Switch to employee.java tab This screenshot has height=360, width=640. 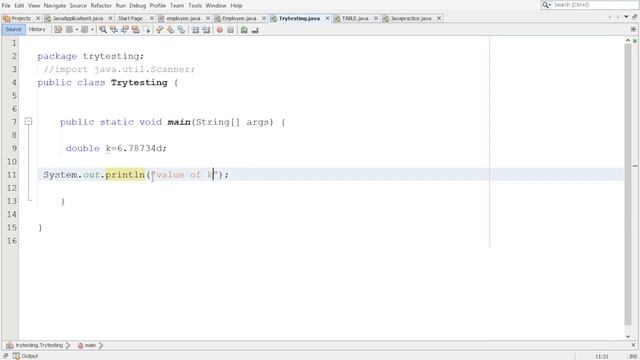183,18
